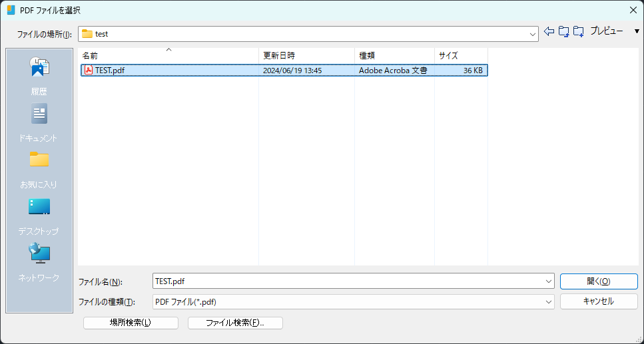This screenshot has width=644, height=344.
Task: Select the TEST.pdf file name
Action: (x=110, y=71)
